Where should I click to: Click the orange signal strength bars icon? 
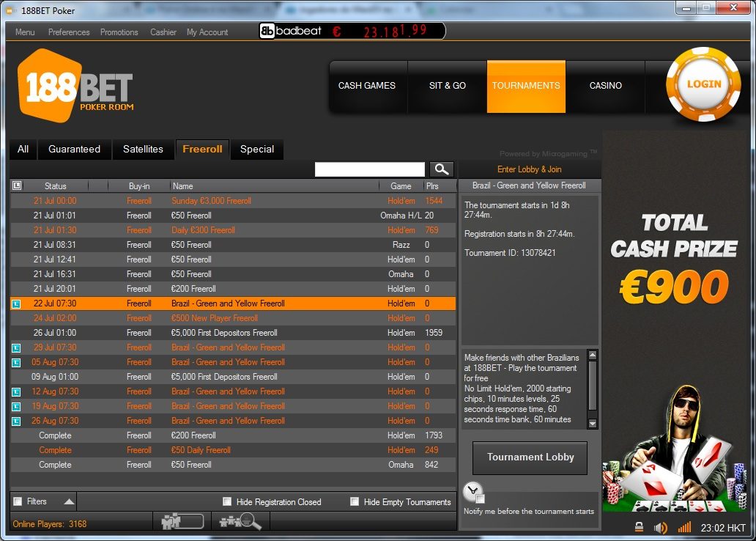point(684,527)
